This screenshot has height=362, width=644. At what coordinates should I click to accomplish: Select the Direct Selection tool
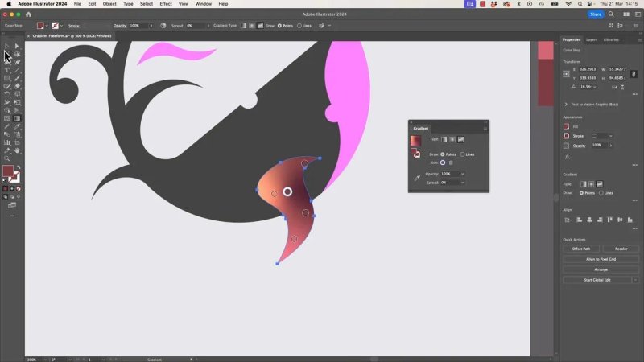point(17,46)
